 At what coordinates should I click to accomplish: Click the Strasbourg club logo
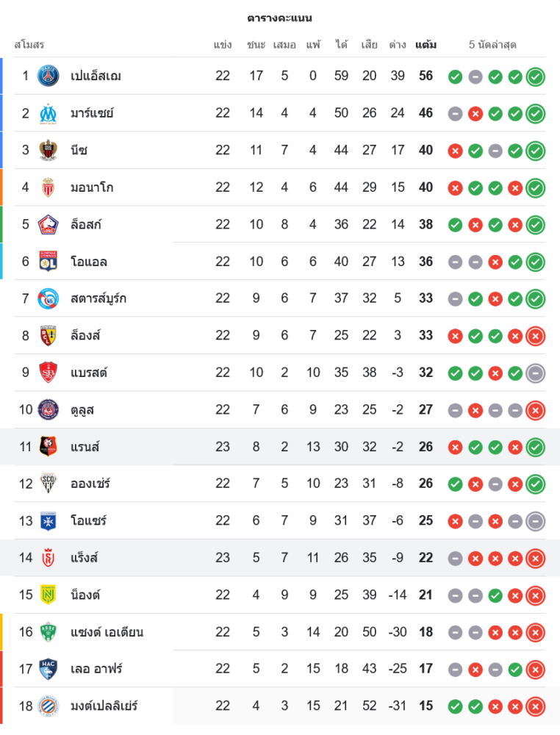pyautogui.click(x=49, y=298)
